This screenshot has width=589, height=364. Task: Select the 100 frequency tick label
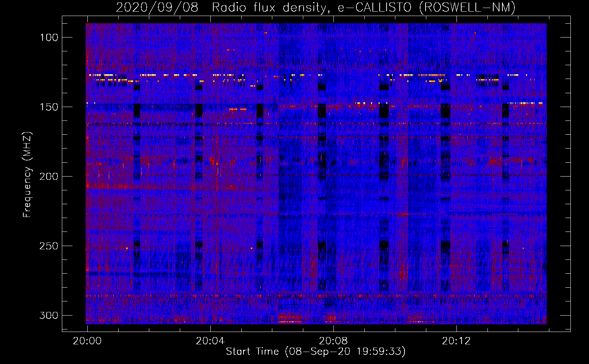coord(49,37)
